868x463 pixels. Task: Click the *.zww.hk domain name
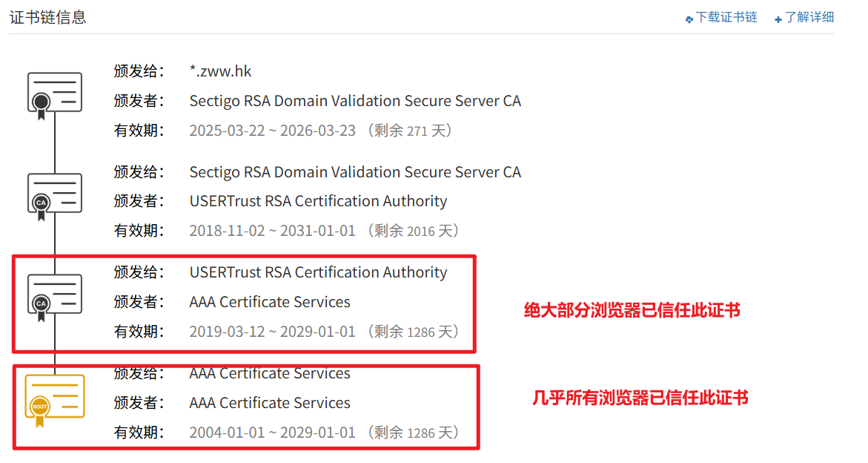[221, 71]
